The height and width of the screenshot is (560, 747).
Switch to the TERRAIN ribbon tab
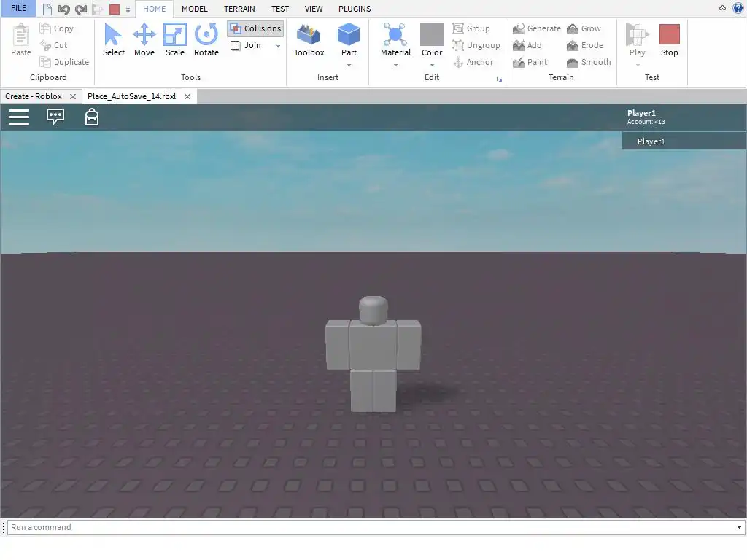tap(239, 9)
